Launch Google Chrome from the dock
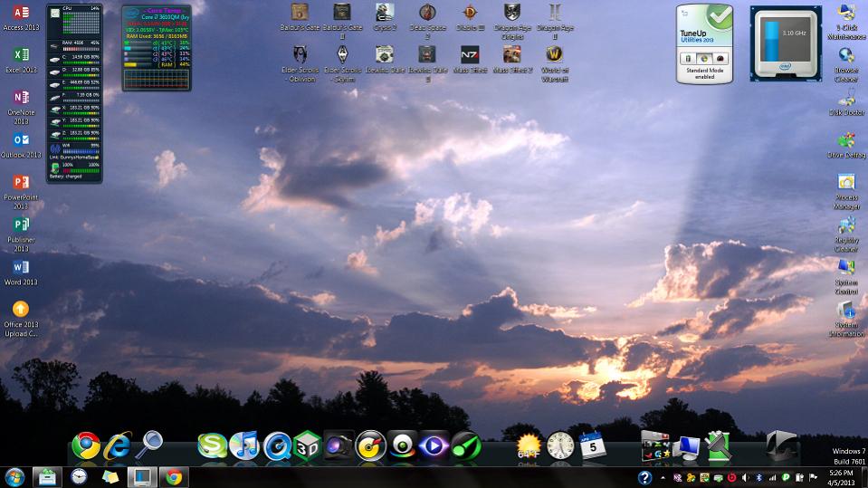 tap(86, 446)
